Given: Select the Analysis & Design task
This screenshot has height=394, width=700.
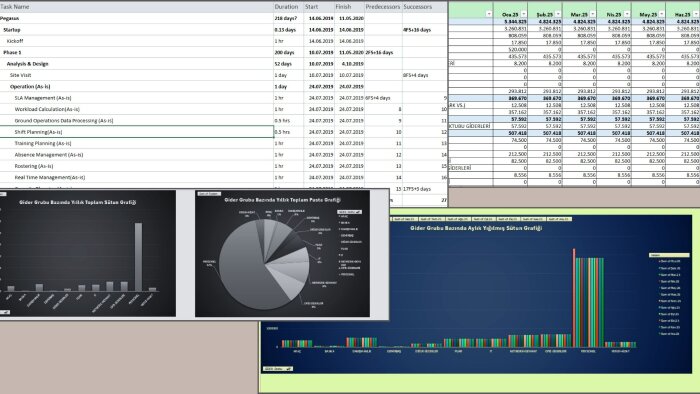Looking at the screenshot, I should 137,64.
